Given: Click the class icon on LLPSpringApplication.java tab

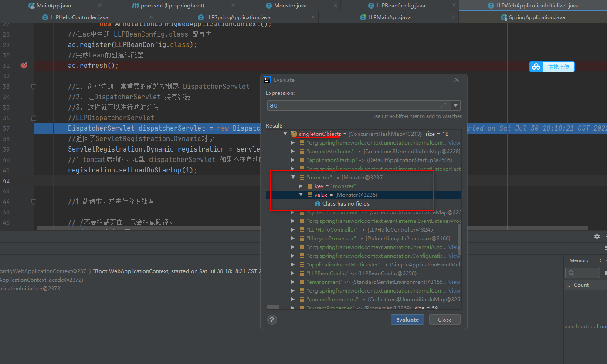Looking at the screenshot, I should pos(200,17).
